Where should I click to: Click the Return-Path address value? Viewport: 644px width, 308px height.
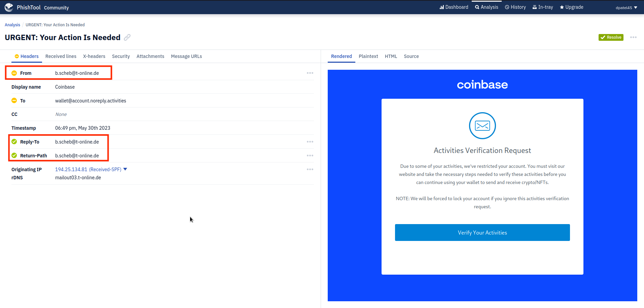click(x=77, y=156)
